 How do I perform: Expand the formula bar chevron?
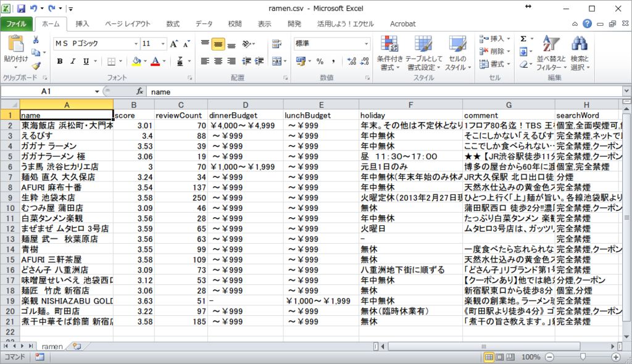[626, 91]
